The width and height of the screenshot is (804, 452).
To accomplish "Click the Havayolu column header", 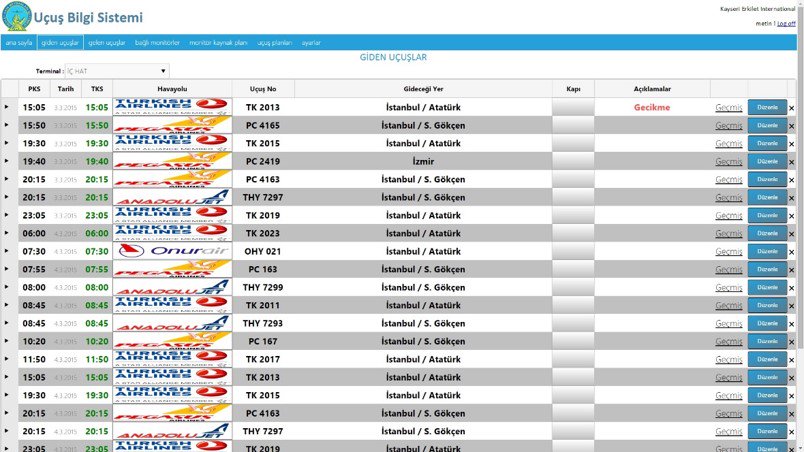I will point(172,89).
